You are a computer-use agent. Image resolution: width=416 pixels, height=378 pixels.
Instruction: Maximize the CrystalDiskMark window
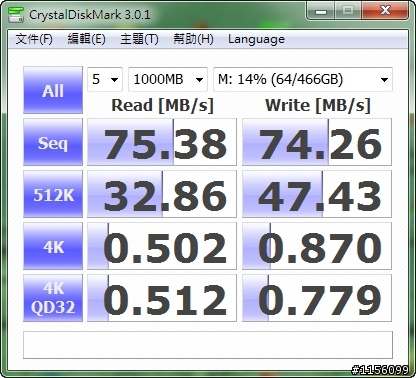coord(348,11)
